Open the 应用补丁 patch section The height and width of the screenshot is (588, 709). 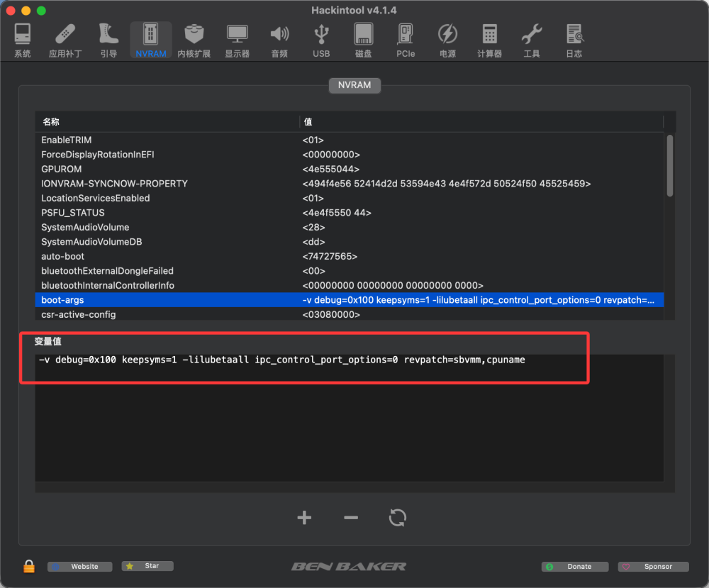(65, 40)
